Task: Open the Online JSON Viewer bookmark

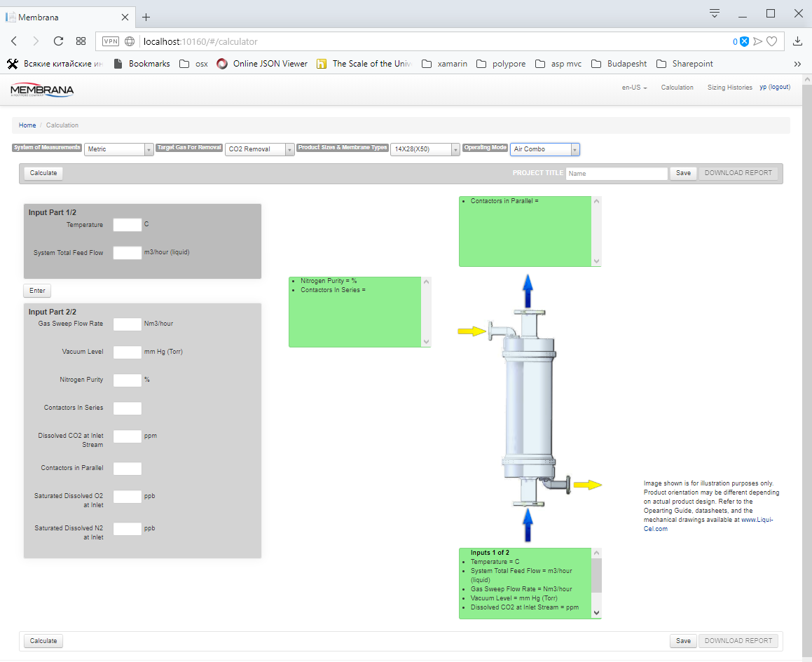Action: pos(262,64)
